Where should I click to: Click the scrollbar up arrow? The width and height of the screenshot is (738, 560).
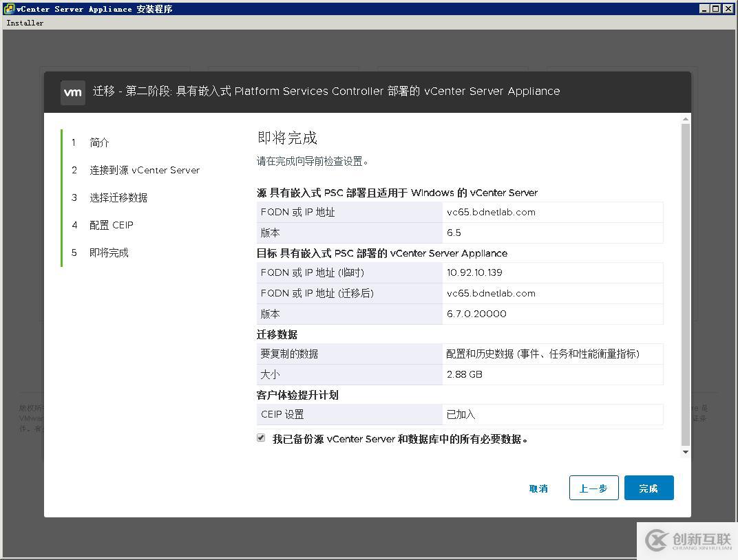(686, 119)
